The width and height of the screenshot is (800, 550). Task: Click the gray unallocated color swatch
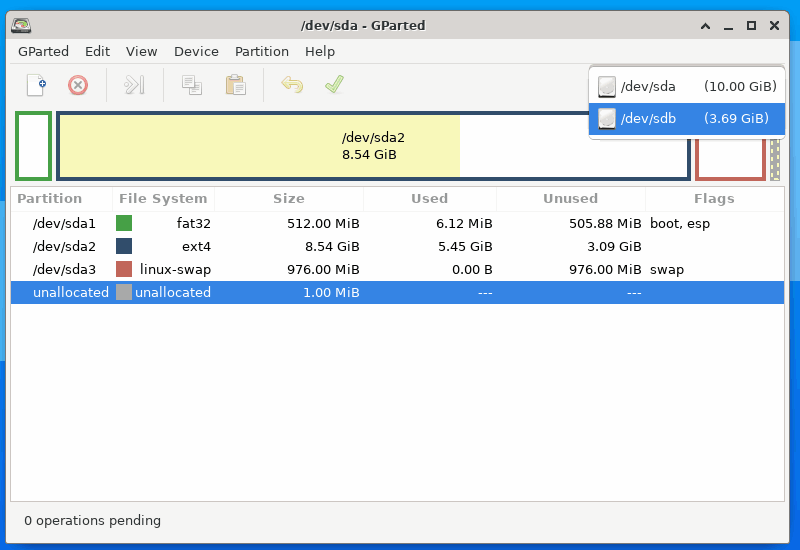[x=124, y=292]
